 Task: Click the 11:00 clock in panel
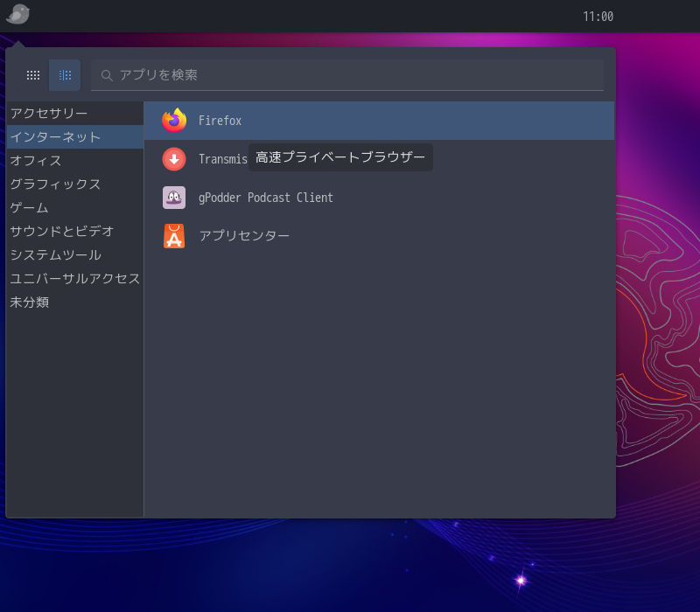598,17
